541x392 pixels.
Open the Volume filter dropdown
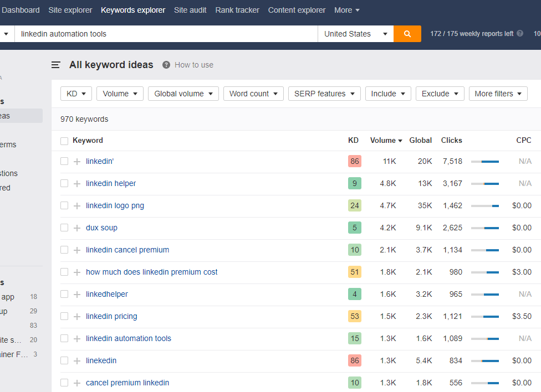point(120,94)
